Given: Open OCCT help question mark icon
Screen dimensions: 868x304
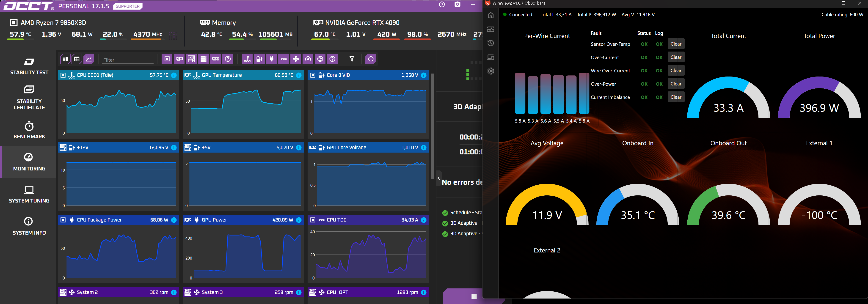Looking at the screenshot, I should pyautogui.click(x=442, y=4).
